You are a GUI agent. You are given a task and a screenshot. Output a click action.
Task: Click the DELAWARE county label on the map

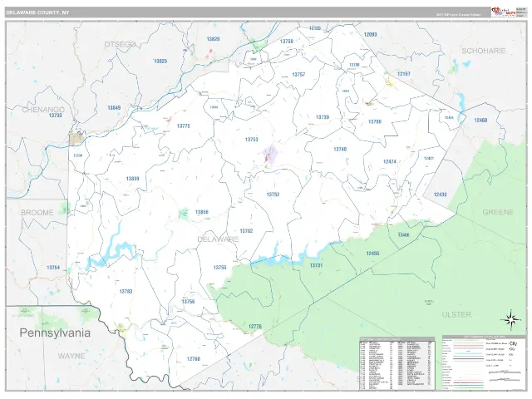click(x=218, y=239)
